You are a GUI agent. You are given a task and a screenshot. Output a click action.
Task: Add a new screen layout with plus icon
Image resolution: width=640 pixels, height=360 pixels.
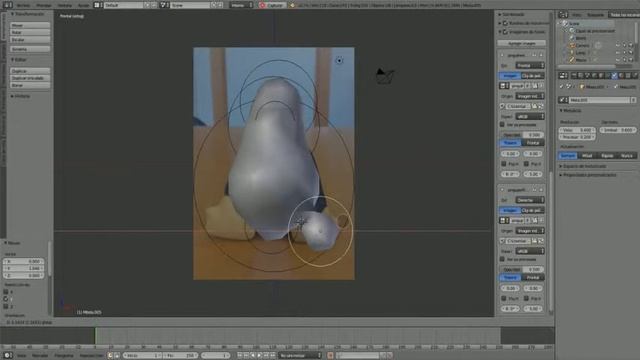tap(147, 5)
